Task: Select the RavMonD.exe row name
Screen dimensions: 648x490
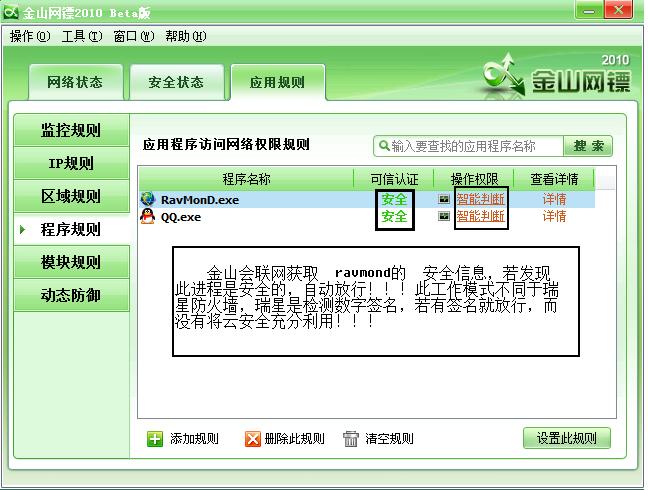Action: pos(200,200)
